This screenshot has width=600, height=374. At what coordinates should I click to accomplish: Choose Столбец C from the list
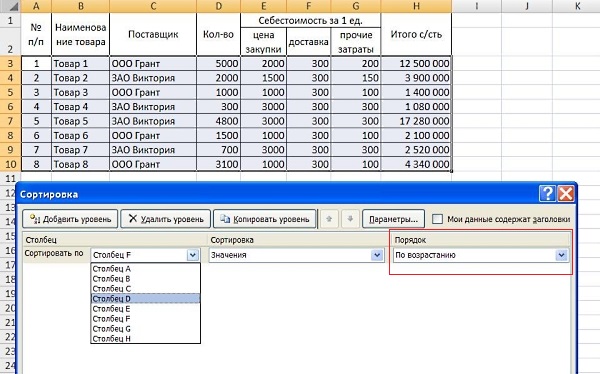point(145,289)
